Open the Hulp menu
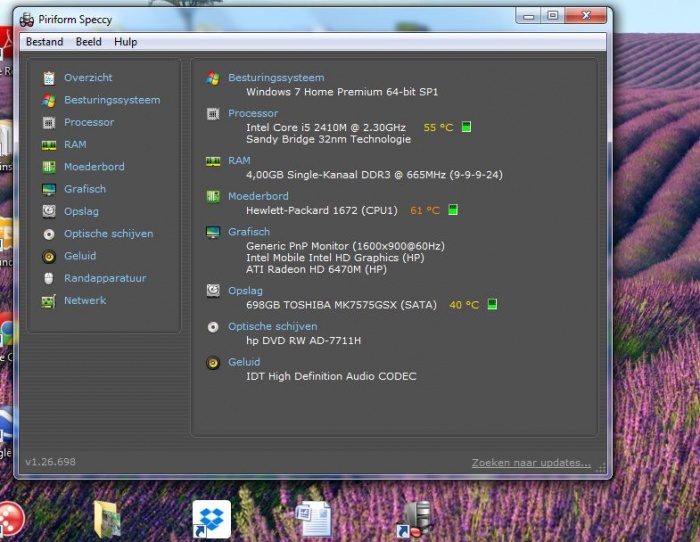Viewport: 700px width, 542px height. [125, 42]
